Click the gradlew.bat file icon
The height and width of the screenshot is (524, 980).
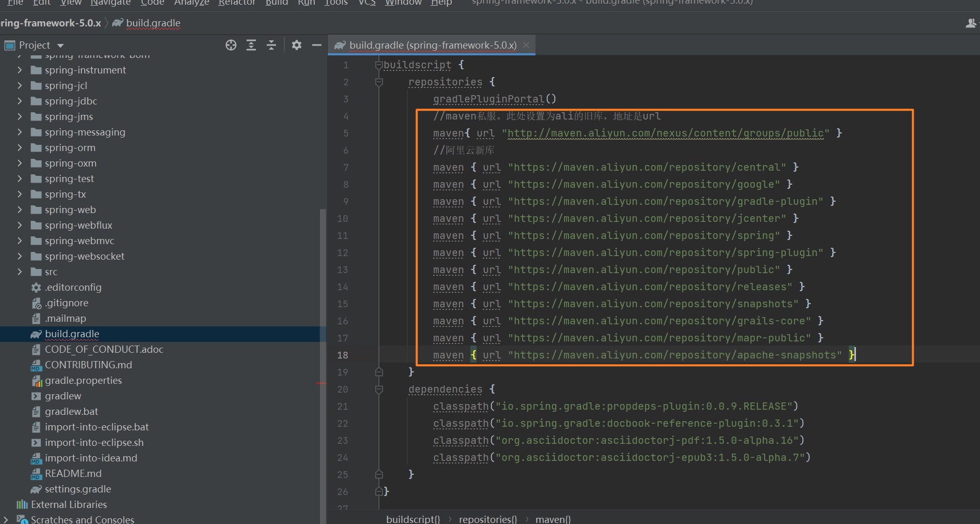[x=36, y=412]
